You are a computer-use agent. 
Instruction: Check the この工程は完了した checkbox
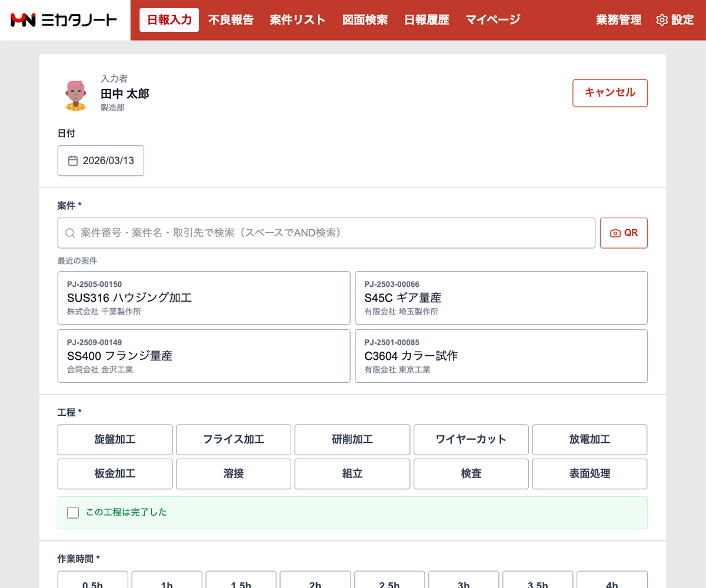72,512
